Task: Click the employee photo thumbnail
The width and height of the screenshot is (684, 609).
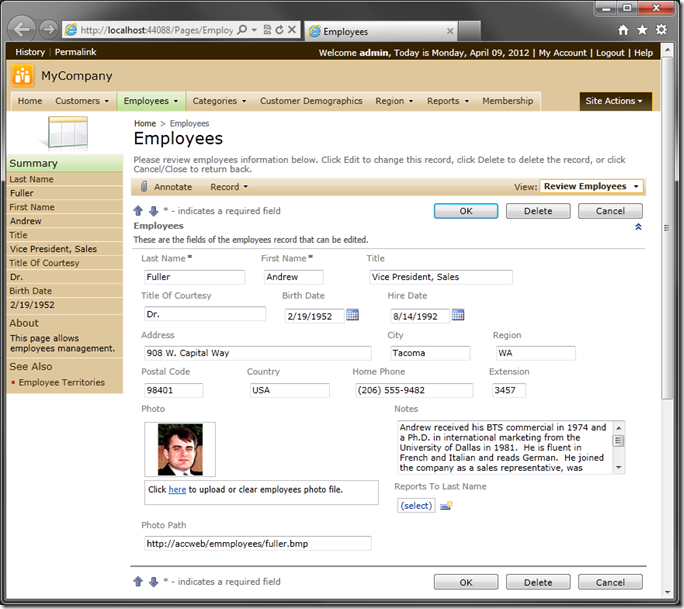Action: click(180, 449)
